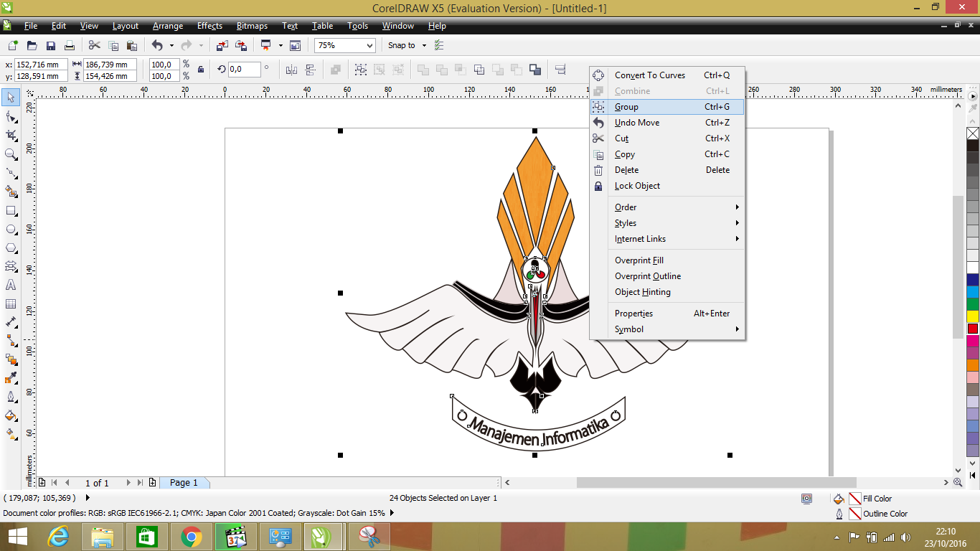Image resolution: width=980 pixels, height=551 pixels.
Task: Select the Shape tool
Action: (11, 116)
